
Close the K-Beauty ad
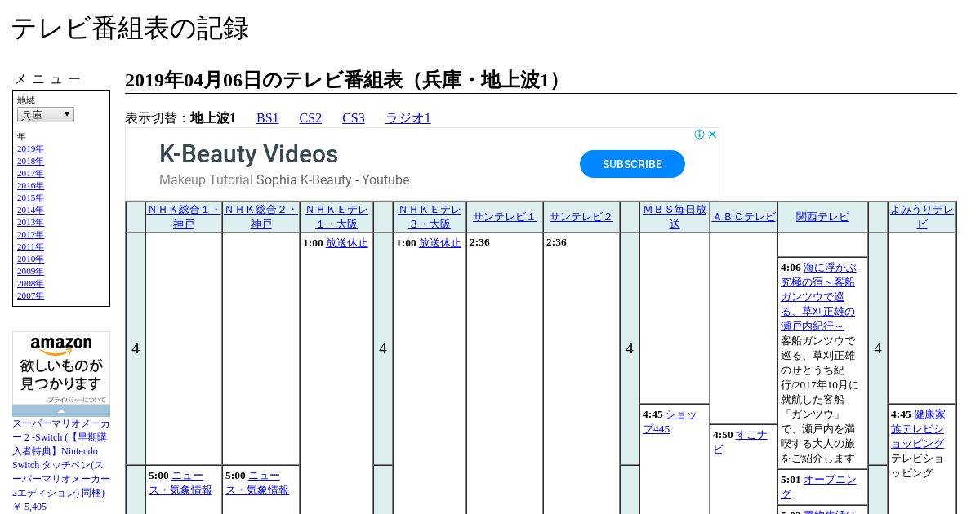pos(712,135)
